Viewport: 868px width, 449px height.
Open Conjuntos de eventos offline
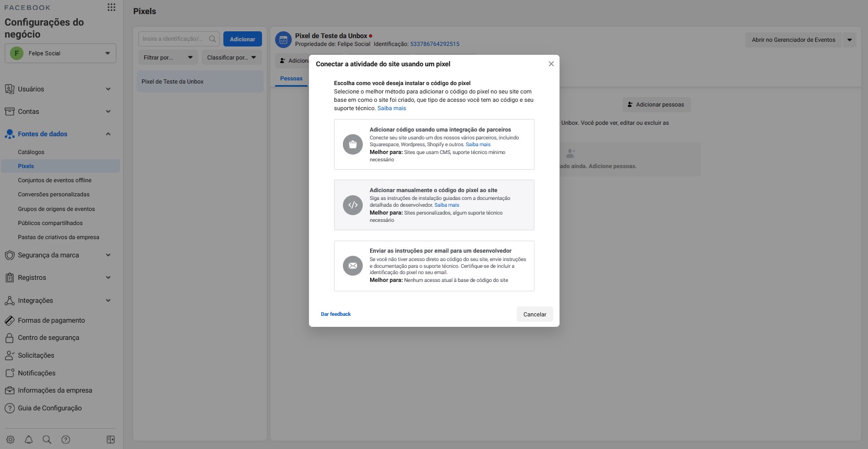point(55,180)
